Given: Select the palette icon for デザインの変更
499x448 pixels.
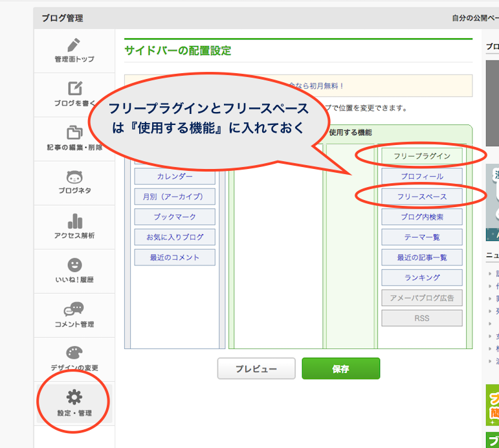Looking at the screenshot, I should 74,353.
